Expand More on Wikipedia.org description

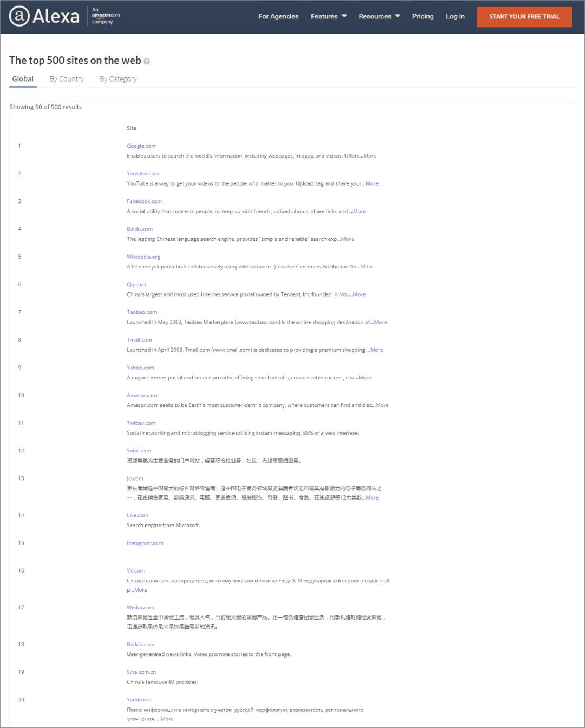click(x=367, y=267)
